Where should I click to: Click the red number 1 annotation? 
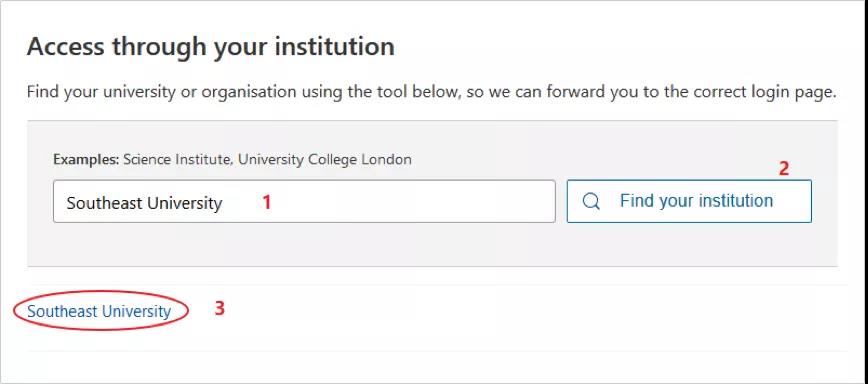pos(266,203)
